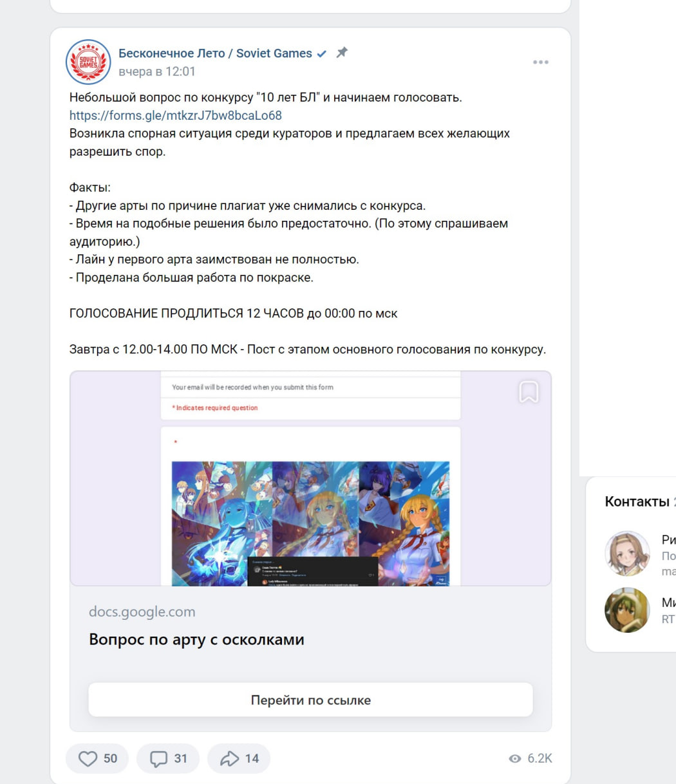Viewport: 676px width, 784px height.
Task: Open the first contact's avatar in Контакты
Action: pyautogui.click(x=628, y=554)
